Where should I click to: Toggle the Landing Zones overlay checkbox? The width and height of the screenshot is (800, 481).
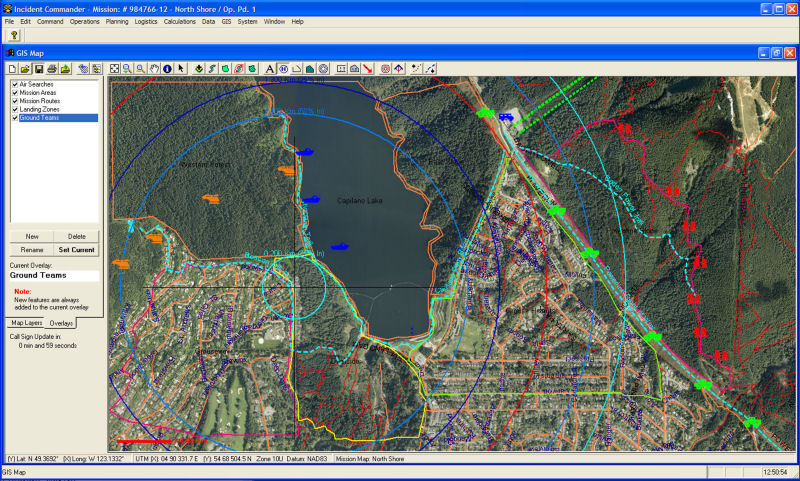pyautogui.click(x=15, y=109)
